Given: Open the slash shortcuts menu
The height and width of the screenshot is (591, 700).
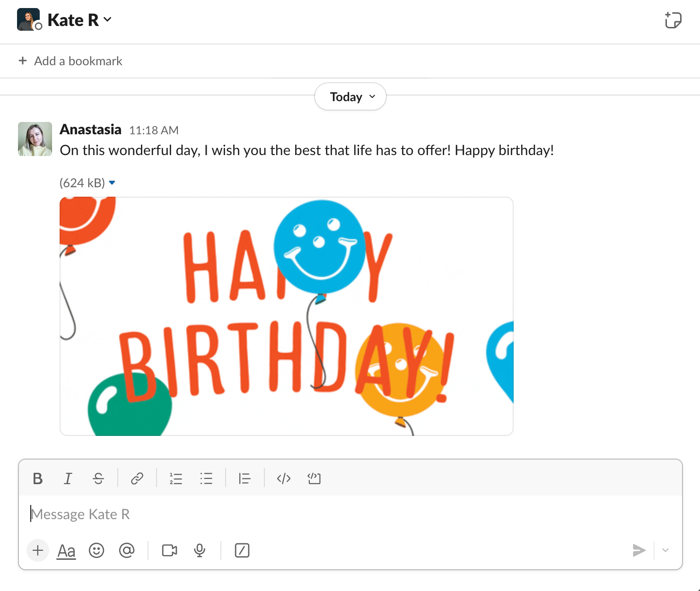Looking at the screenshot, I should (242, 550).
